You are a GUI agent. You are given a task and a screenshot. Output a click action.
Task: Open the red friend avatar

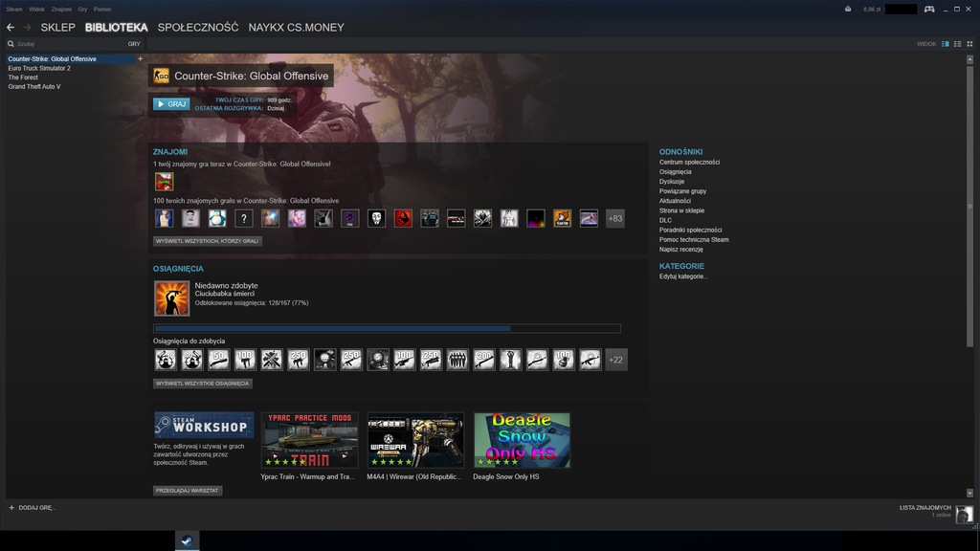click(x=403, y=218)
